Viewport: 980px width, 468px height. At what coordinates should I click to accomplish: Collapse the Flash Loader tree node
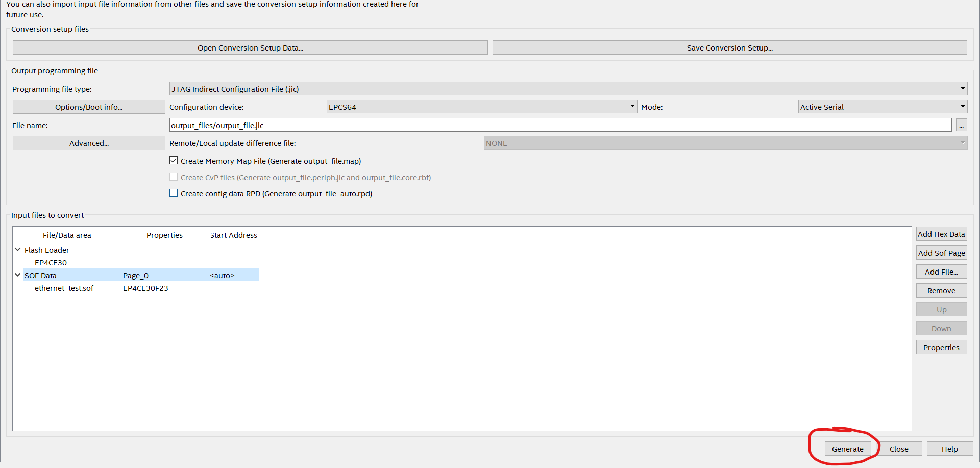pos(18,250)
